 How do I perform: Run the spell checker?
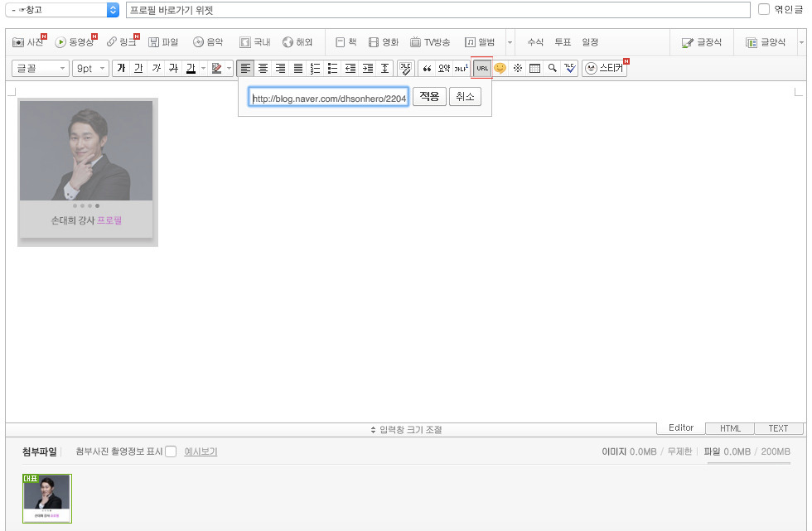point(570,68)
